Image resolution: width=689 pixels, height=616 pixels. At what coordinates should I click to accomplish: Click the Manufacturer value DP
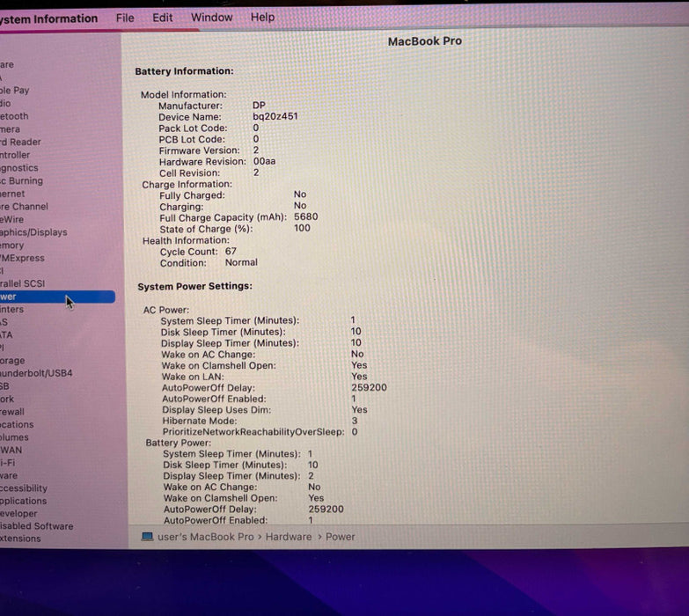(x=259, y=106)
